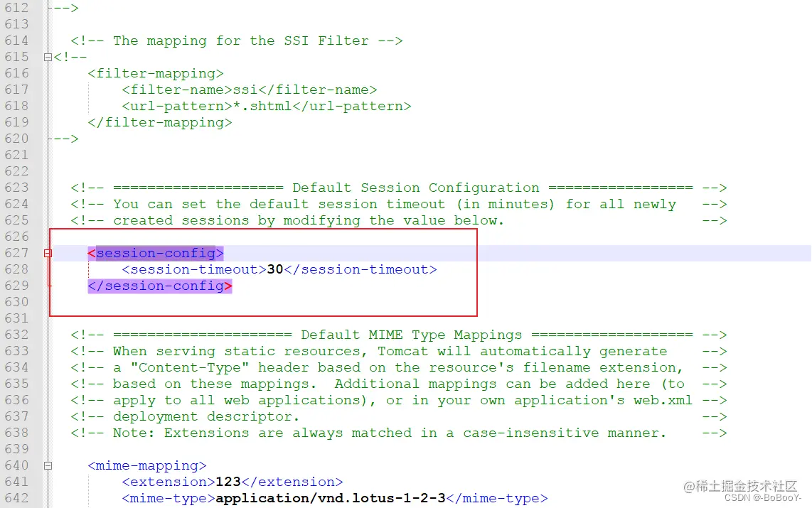This screenshot has height=508, width=812.
Task: Click the closing </filter-mapping> tag
Action: click(160, 123)
